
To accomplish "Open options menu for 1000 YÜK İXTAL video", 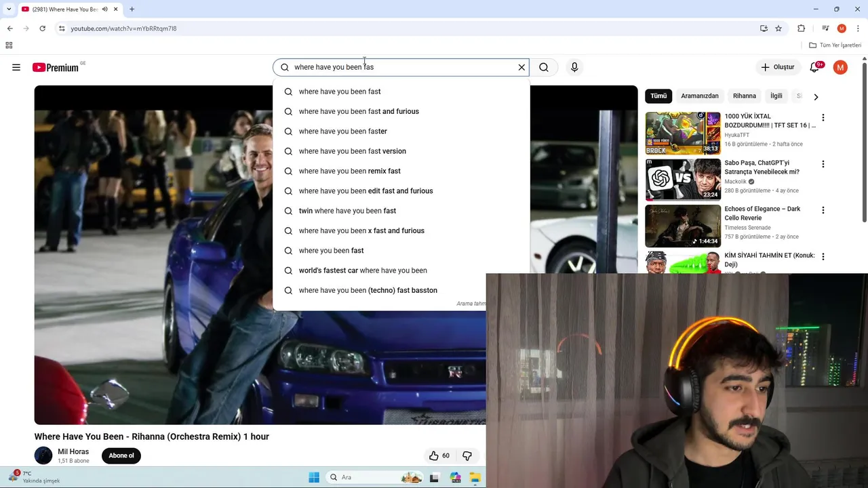I will (823, 118).
